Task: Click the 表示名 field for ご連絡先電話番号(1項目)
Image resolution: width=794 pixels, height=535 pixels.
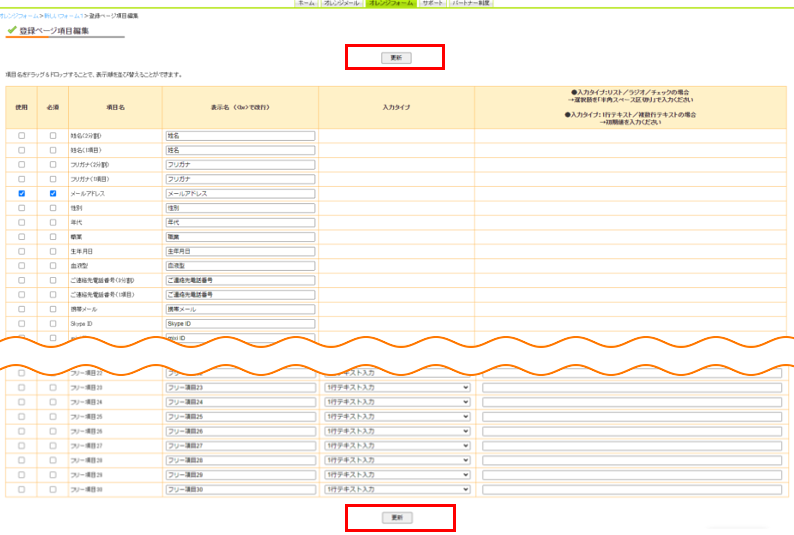Action: tap(240, 295)
